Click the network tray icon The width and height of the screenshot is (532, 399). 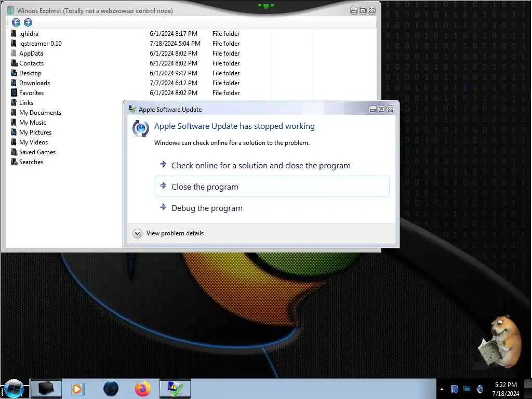point(467,389)
